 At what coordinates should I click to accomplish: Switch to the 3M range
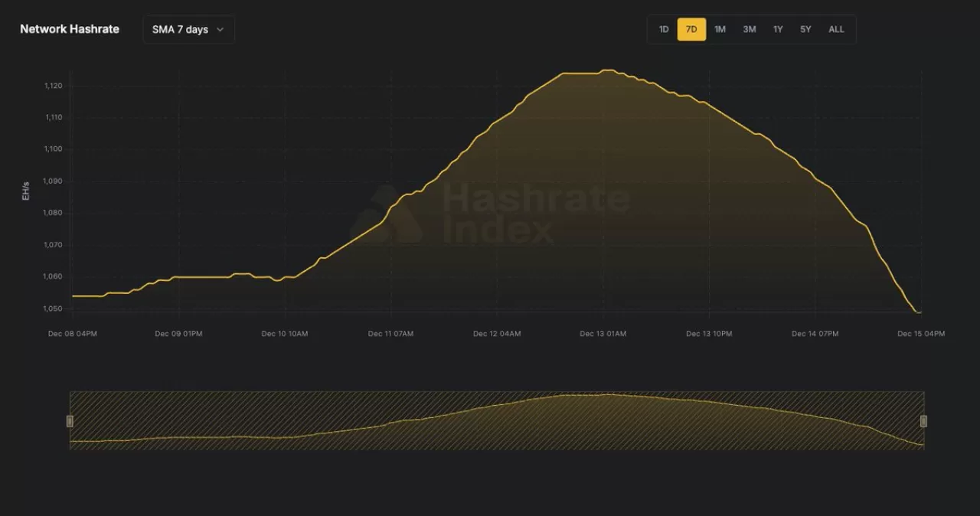click(x=749, y=29)
